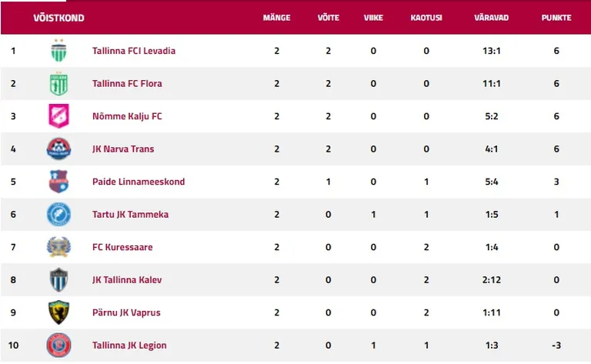Click the blue Tartu JK Tammeka logo
This screenshot has height=364, width=591.
click(x=58, y=214)
